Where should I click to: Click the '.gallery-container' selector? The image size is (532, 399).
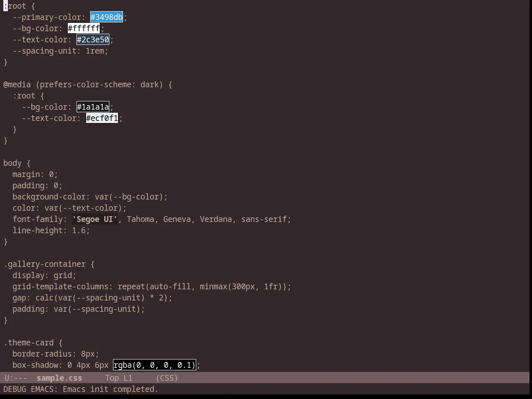44,264
